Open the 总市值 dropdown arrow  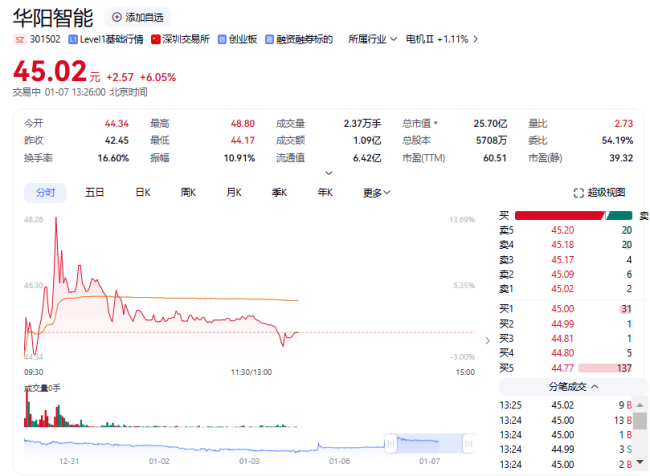click(436, 123)
